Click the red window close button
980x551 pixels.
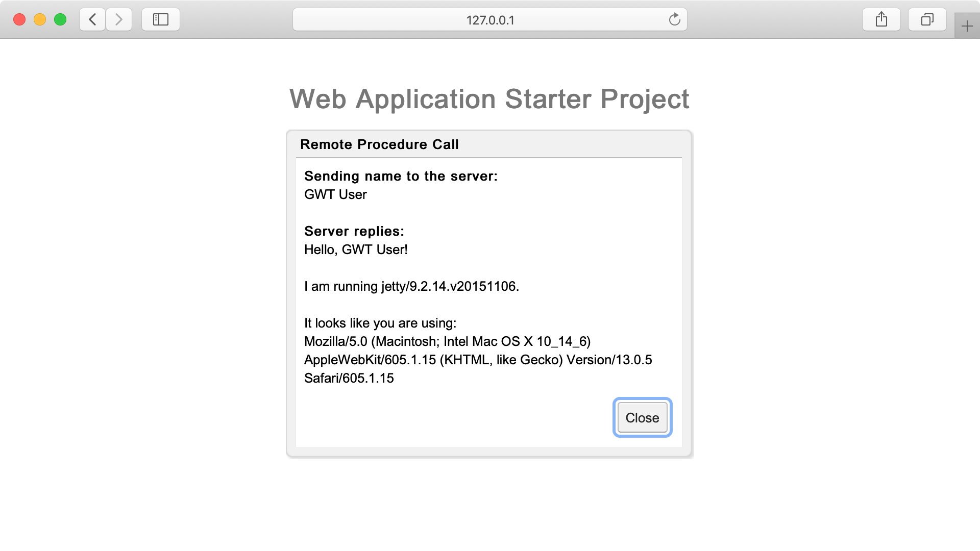(19, 20)
